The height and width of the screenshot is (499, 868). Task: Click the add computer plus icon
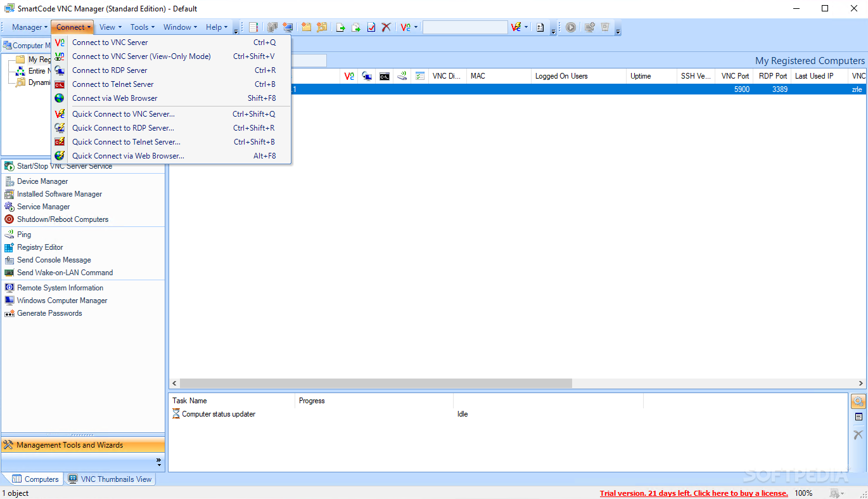pos(590,27)
